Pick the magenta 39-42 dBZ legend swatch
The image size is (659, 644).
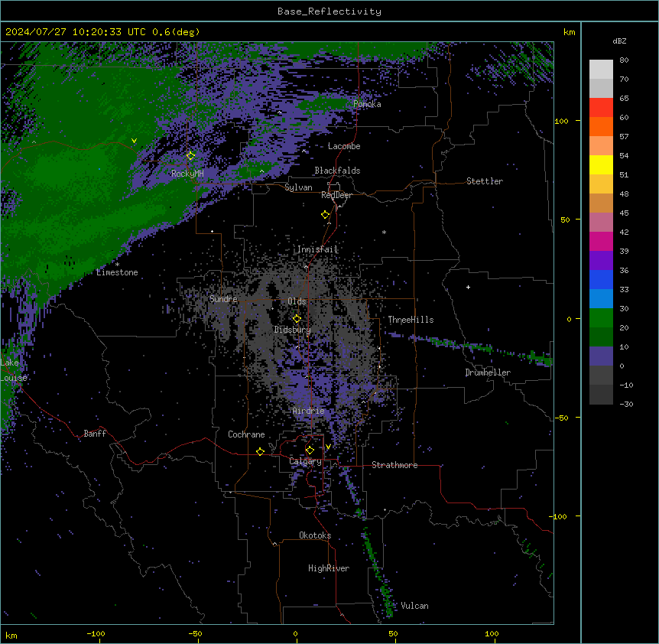601,241
